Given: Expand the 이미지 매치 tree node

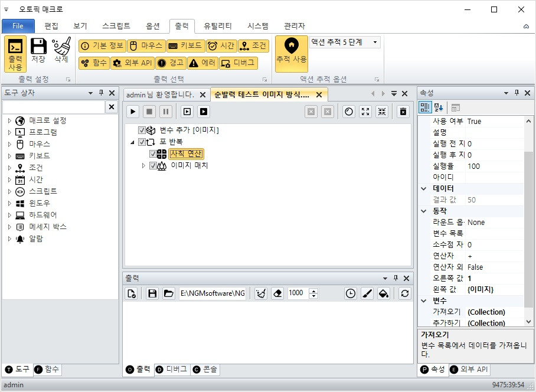Looking at the screenshot, I should pyautogui.click(x=143, y=166).
